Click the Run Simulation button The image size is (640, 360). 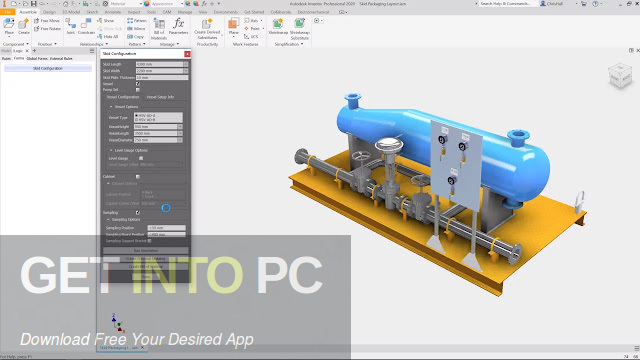click(146, 251)
